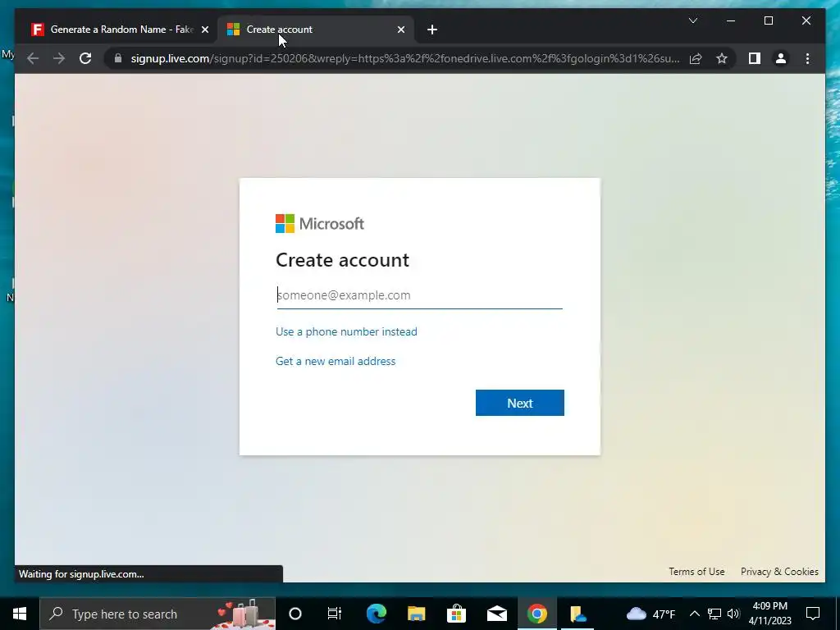Screen dimensions: 840x630
Task: Open the notification center icon
Action: [813, 614]
